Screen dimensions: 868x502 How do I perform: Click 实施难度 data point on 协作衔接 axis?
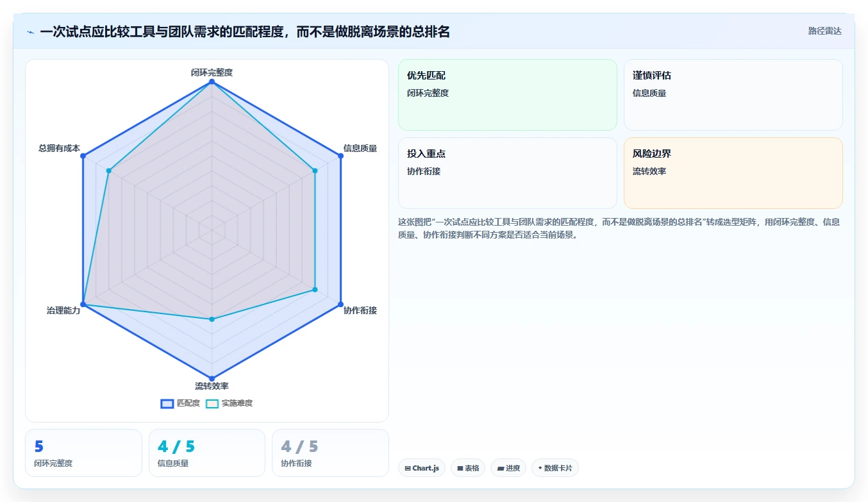click(315, 290)
